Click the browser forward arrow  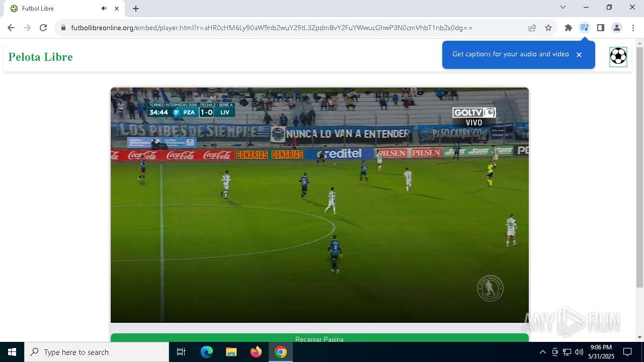click(27, 28)
